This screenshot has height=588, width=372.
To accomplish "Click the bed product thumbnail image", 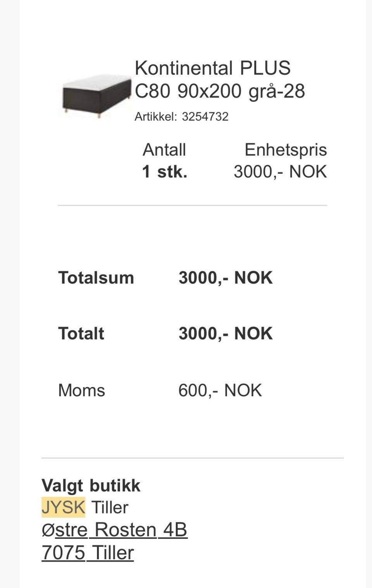I will point(97,95).
